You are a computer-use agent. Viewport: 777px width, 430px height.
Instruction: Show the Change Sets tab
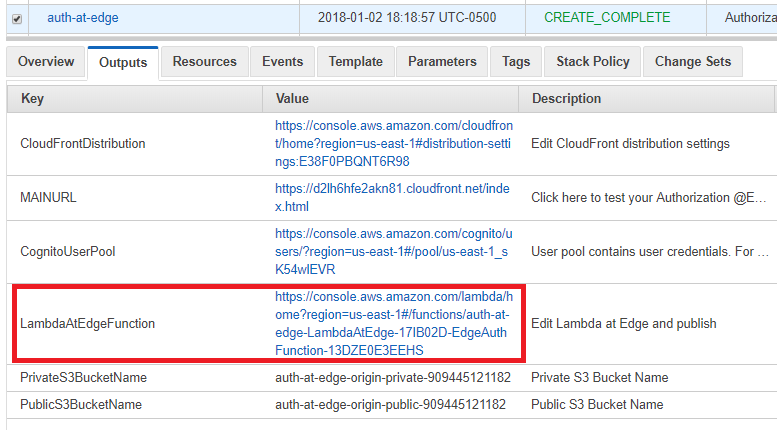coord(693,61)
